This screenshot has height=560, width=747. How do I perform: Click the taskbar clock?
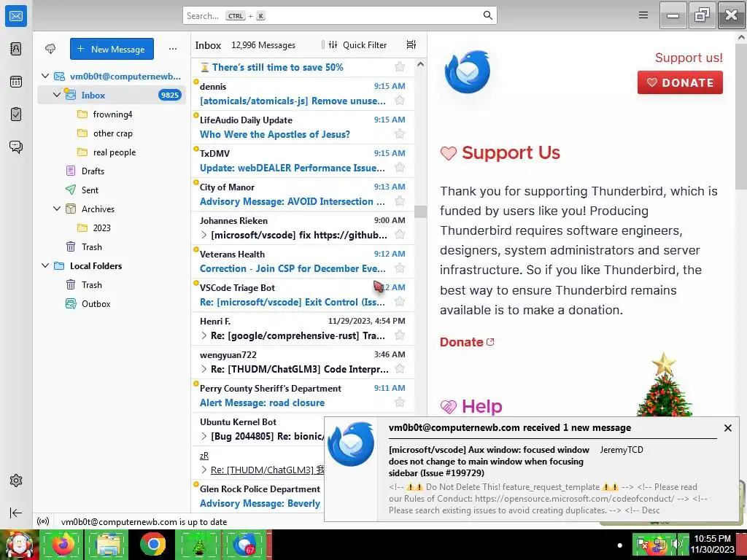[712, 544]
